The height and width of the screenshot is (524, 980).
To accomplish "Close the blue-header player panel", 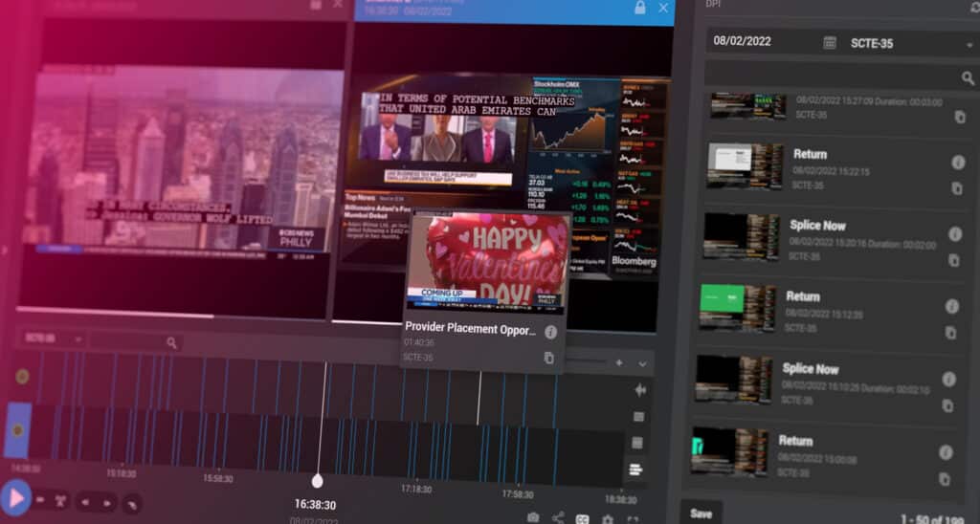I will tap(663, 8).
